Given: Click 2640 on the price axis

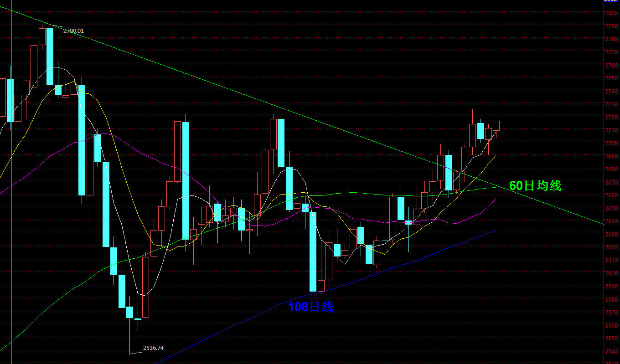Looking at the screenshot, I should pyautogui.click(x=611, y=221).
